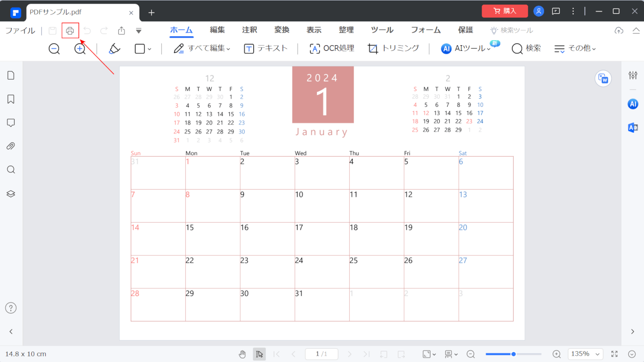
Task: Open the search panel in left sidebar
Action: click(11, 170)
